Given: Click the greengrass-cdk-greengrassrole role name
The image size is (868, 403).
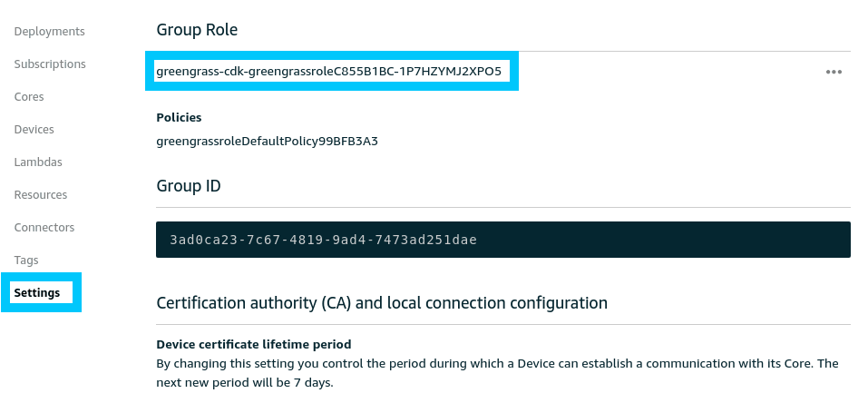Looking at the screenshot, I should [x=328, y=71].
